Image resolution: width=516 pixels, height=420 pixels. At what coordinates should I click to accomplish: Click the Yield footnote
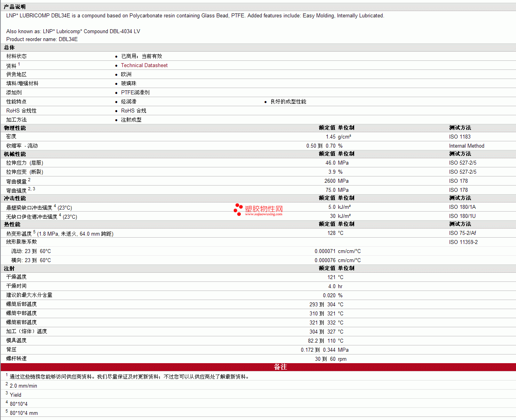pyautogui.click(x=15, y=395)
